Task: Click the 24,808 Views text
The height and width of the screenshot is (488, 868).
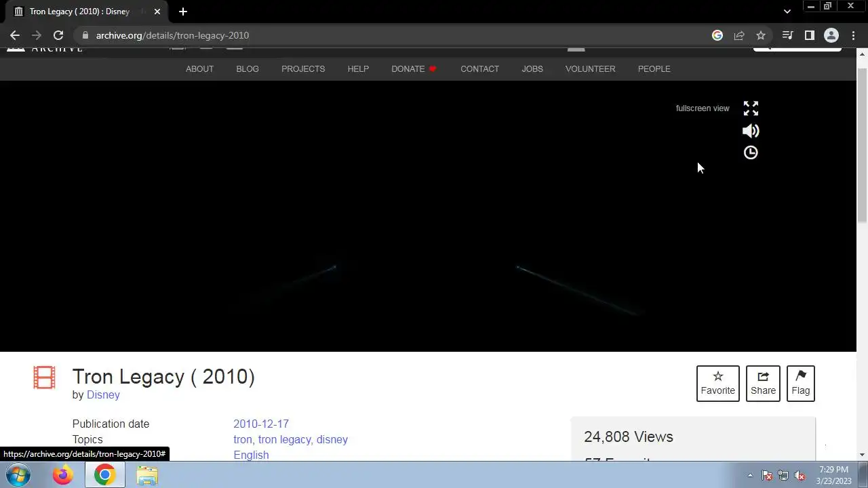Action: point(629,437)
